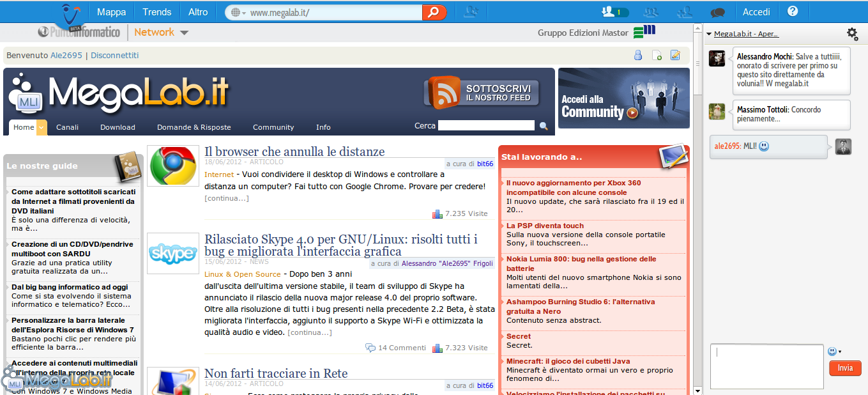Open the Domande & Risposte menu

pyautogui.click(x=194, y=127)
